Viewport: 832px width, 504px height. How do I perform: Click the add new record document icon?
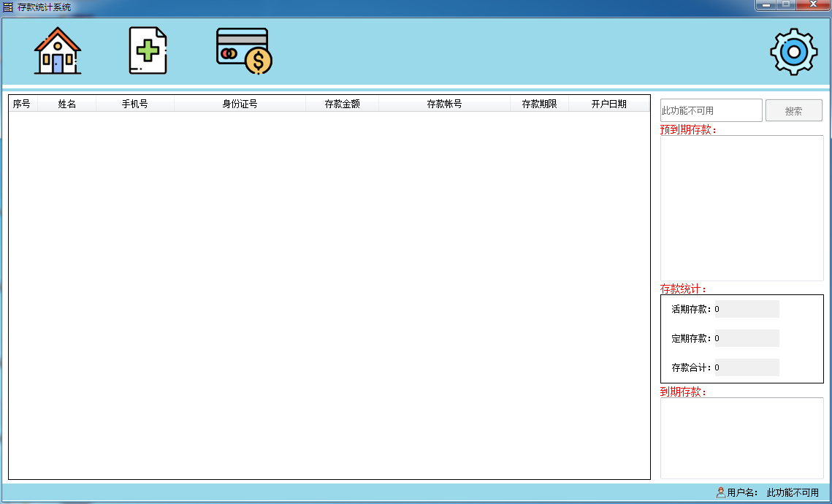click(x=148, y=51)
